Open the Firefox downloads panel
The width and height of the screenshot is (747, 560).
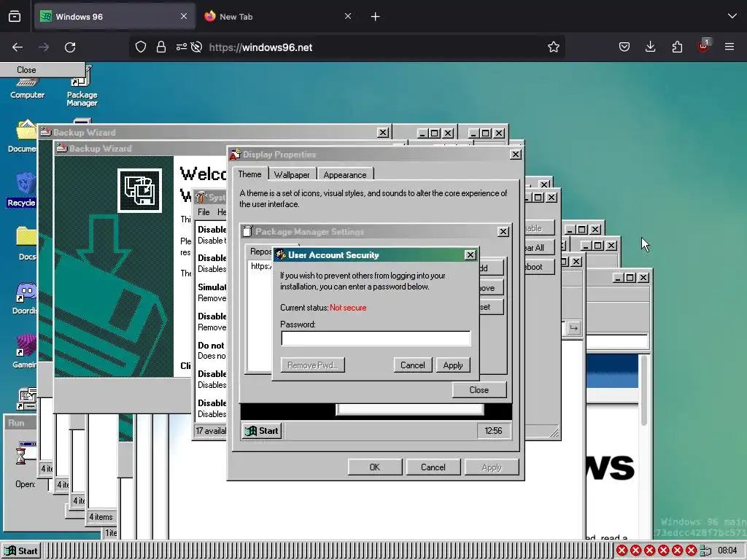point(650,47)
